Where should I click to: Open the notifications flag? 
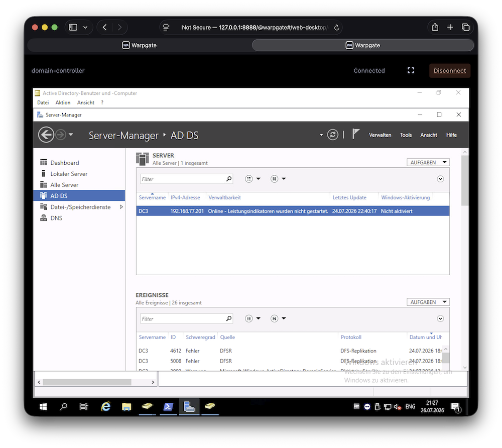coord(356,134)
